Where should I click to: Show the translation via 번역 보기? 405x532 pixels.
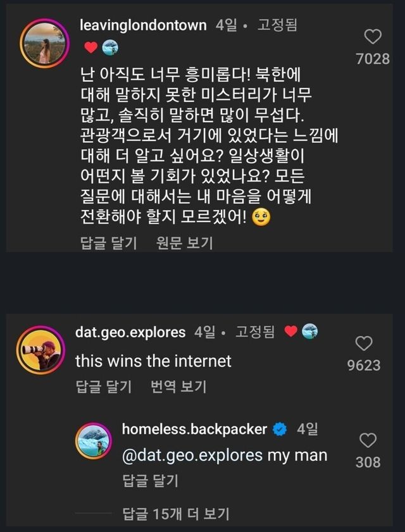pyautogui.click(x=178, y=387)
